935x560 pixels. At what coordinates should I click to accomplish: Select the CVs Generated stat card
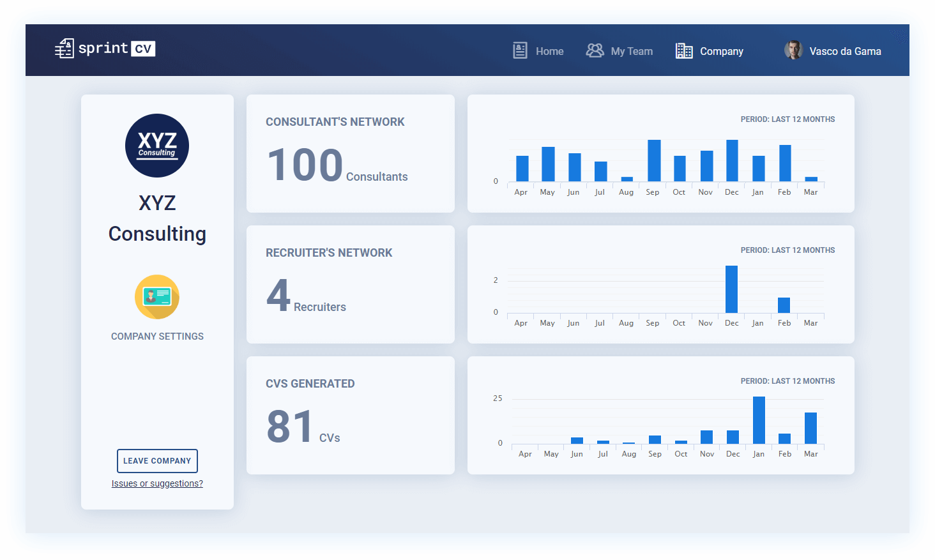pos(350,415)
